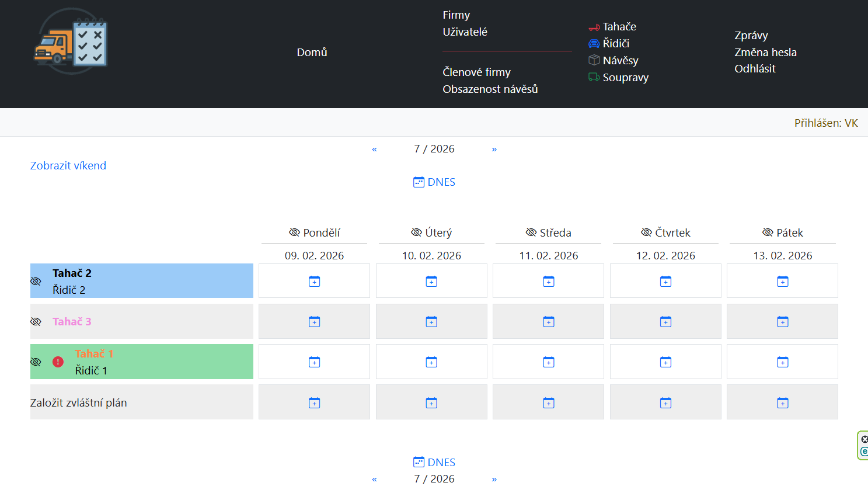Add plan for Tahač 3 on Wednesday

(548, 322)
